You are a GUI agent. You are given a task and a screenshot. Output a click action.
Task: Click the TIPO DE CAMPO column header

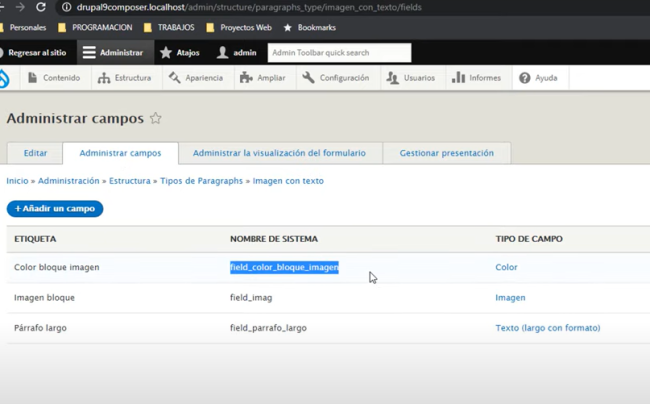[x=529, y=239]
